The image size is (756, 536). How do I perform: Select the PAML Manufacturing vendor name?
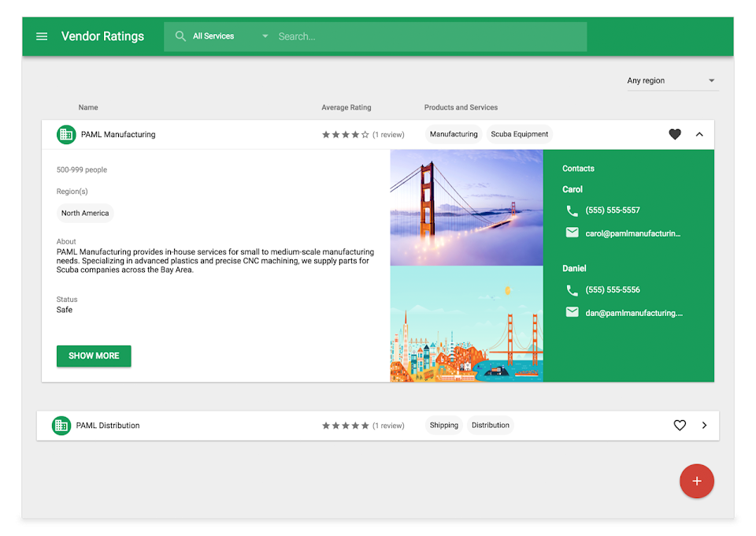tap(118, 135)
